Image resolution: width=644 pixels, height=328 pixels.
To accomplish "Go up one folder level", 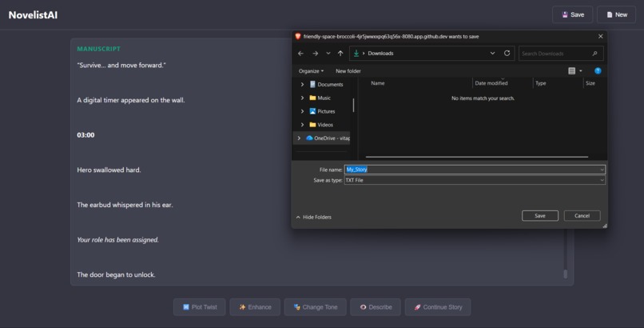I will [x=340, y=54].
